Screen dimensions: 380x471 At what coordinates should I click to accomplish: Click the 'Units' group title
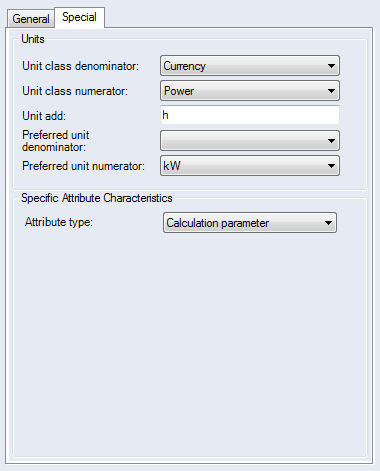coord(33,39)
